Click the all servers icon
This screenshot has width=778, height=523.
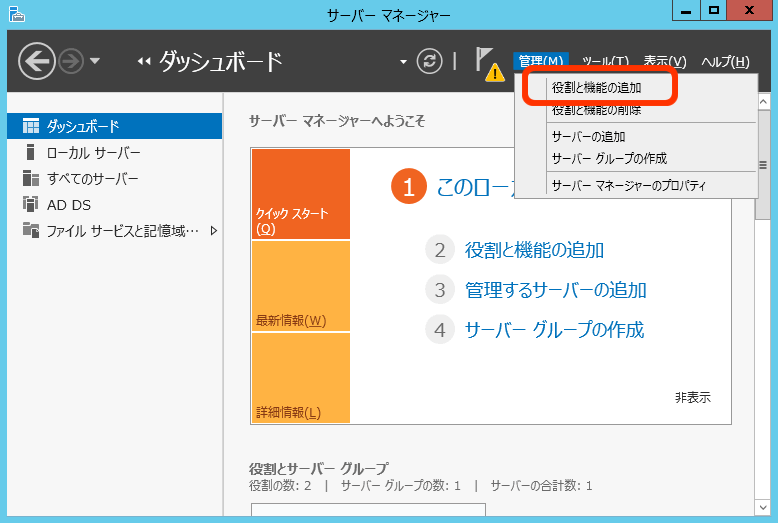(31, 178)
